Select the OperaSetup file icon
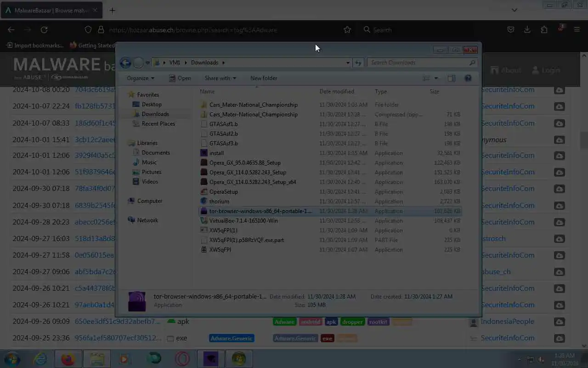The width and height of the screenshot is (588, 368). click(204, 192)
